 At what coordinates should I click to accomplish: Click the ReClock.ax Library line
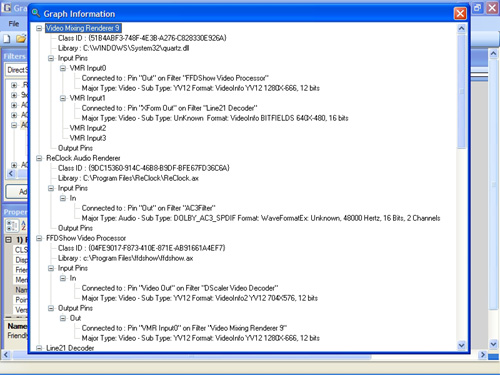point(128,178)
